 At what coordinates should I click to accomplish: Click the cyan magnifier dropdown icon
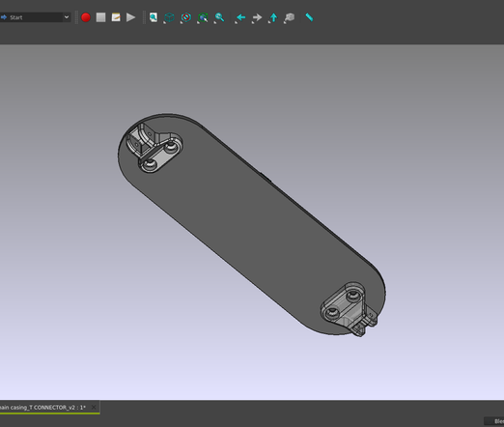219,17
